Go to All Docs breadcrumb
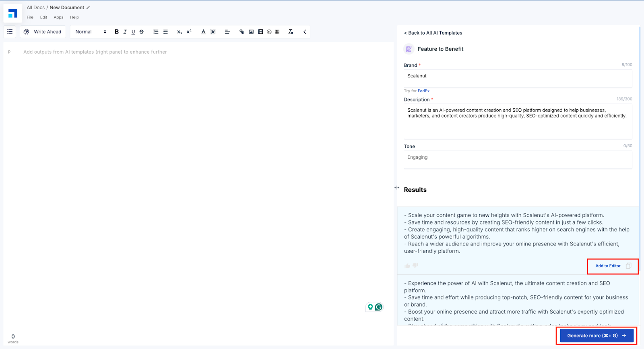The height and width of the screenshot is (349, 644). coord(36,8)
